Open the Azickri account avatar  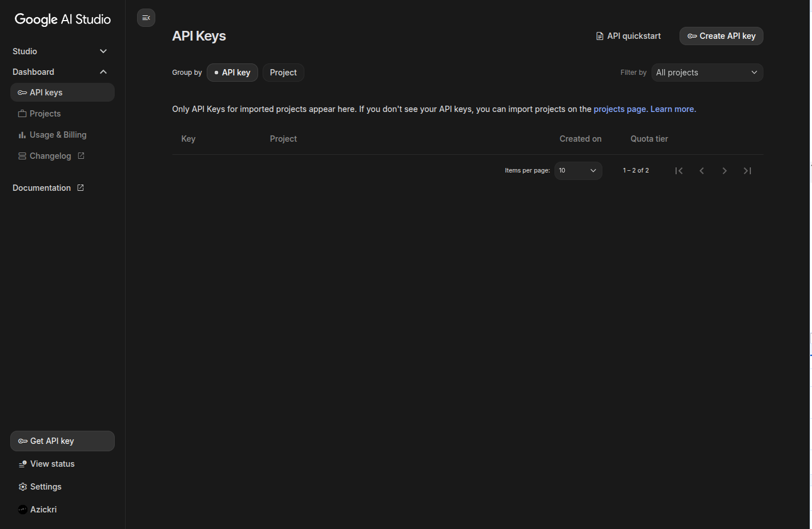[x=23, y=510]
